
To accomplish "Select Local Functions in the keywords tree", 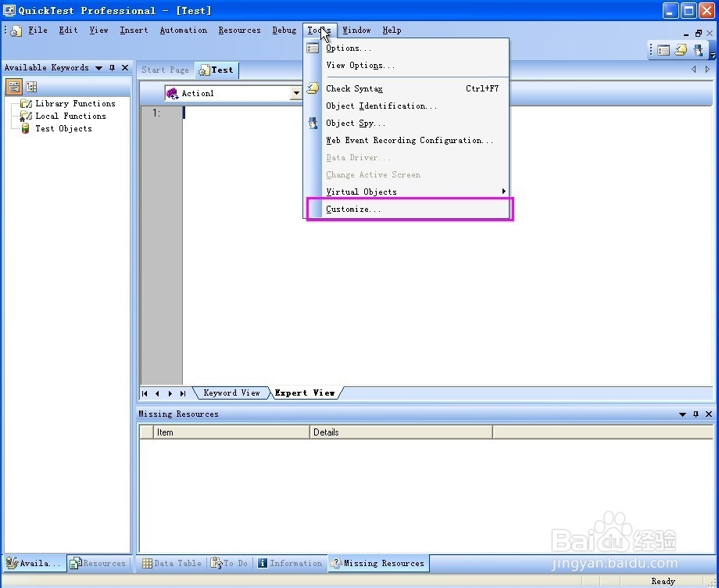I will (x=70, y=116).
